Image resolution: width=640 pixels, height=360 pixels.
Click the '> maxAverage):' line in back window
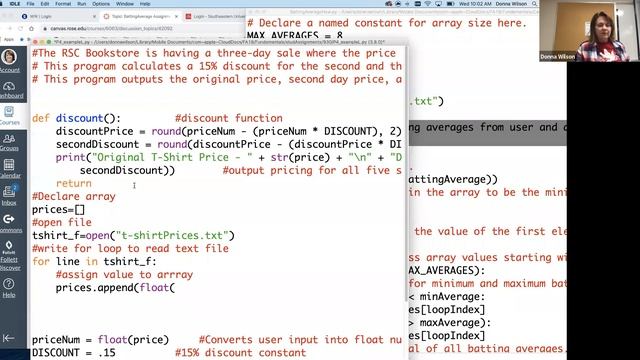click(450, 322)
